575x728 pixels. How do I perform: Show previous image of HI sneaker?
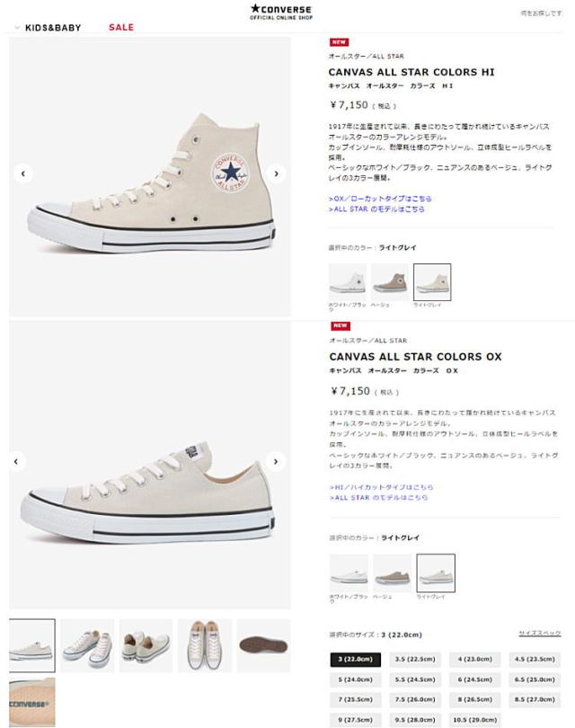click(x=23, y=173)
